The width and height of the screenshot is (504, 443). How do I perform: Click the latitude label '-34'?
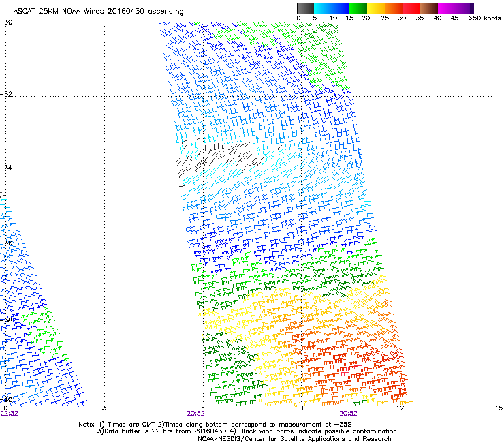coord(6,168)
